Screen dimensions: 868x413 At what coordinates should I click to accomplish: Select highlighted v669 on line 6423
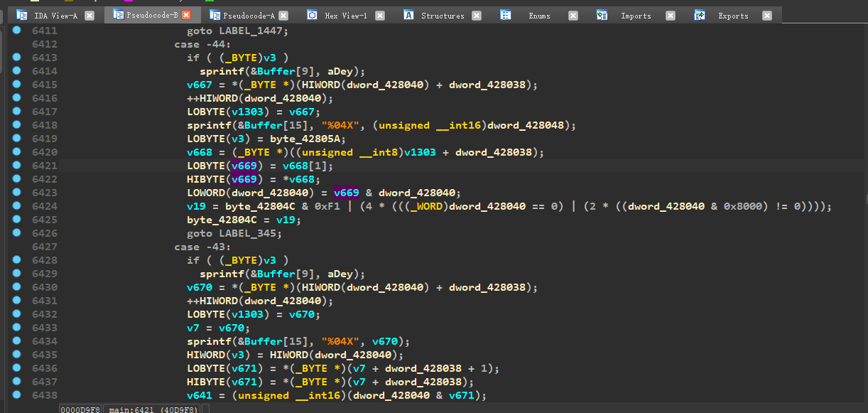(x=346, y=193)
